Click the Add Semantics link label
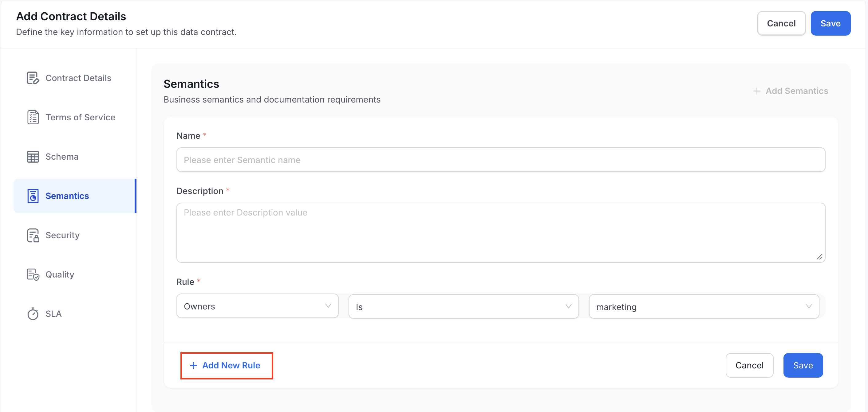 click(797, 91)
